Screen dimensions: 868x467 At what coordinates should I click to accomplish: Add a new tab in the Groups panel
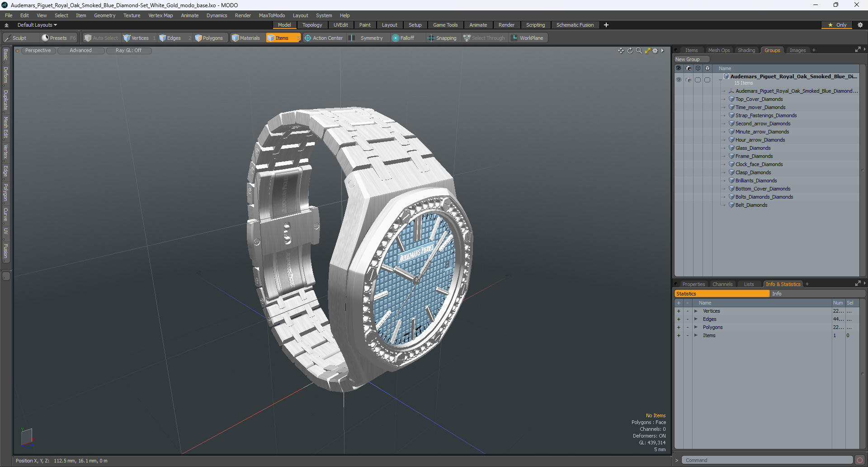pos(813,50)
